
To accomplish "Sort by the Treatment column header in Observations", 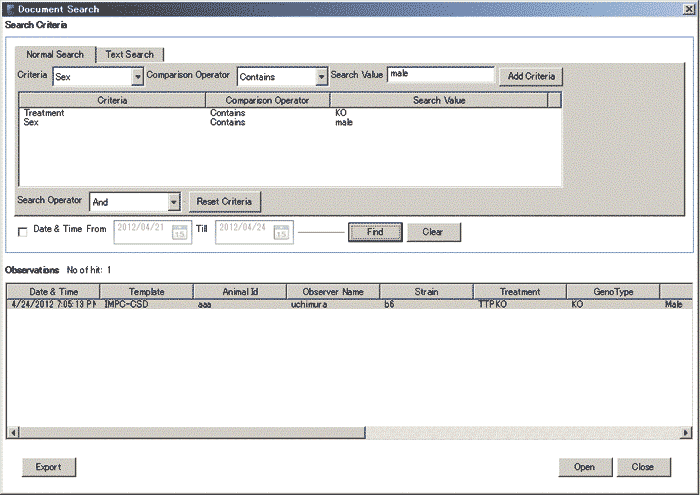I will click(520, 292).
